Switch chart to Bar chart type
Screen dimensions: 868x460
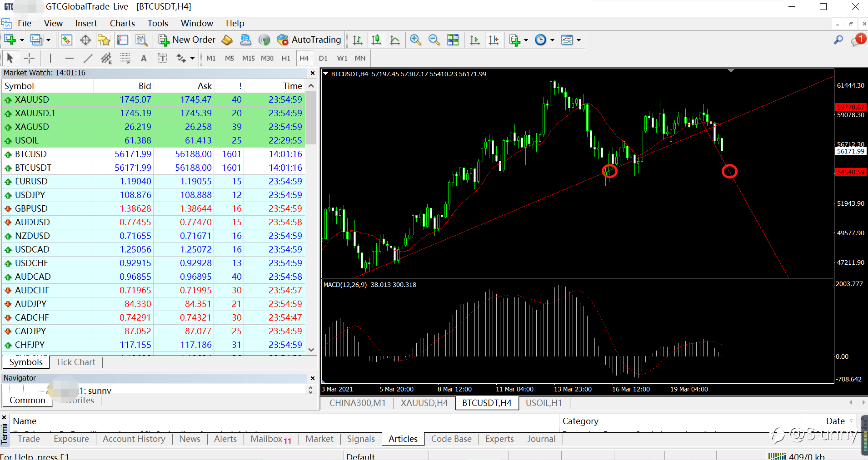click(x=358, y=40)
